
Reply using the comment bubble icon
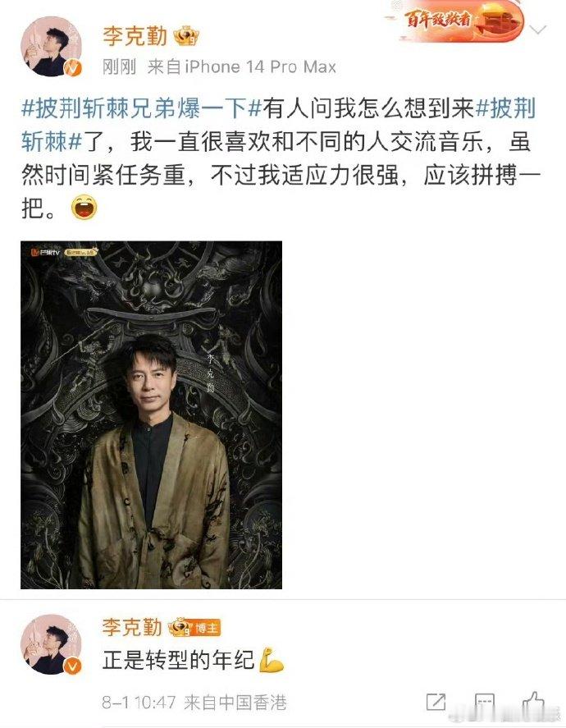[x=485, y=702]
